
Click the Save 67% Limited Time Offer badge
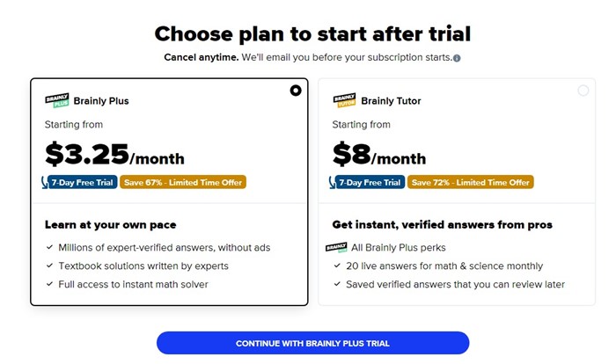[x=182, y=182]
